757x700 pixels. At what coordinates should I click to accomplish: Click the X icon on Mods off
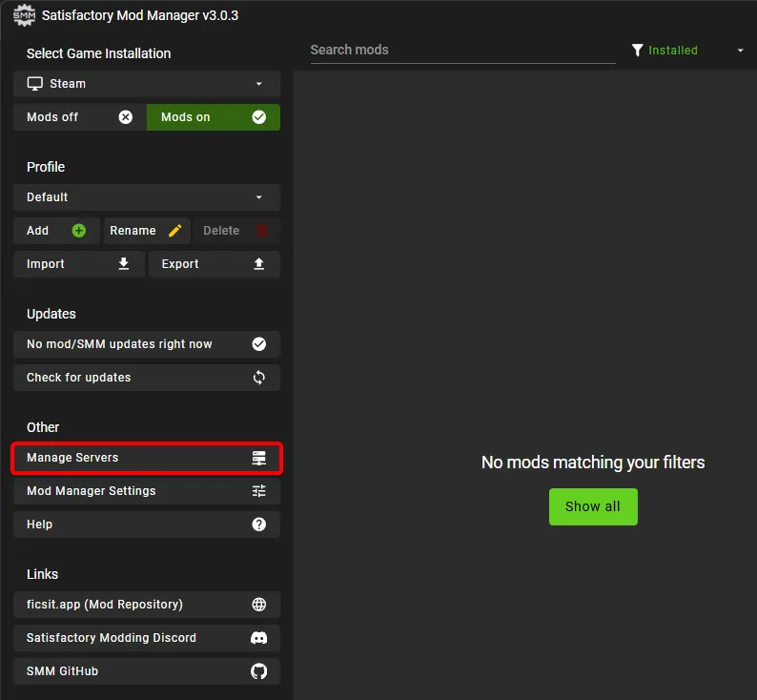pos(126,117)
